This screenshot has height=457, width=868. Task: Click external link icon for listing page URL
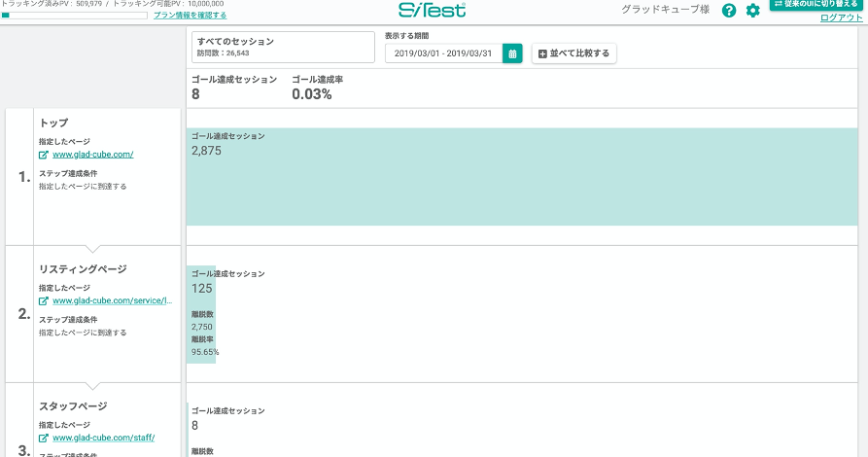[44, 301]
